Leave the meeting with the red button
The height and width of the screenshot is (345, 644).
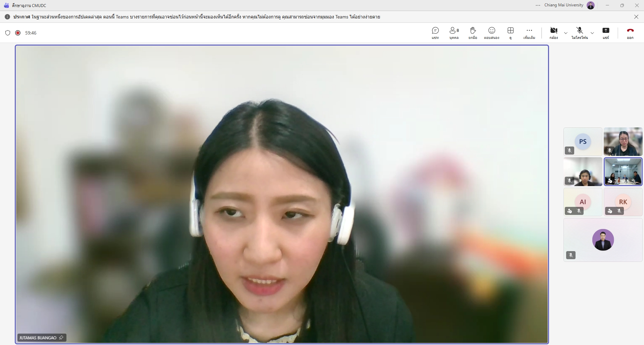coord(630,33)
